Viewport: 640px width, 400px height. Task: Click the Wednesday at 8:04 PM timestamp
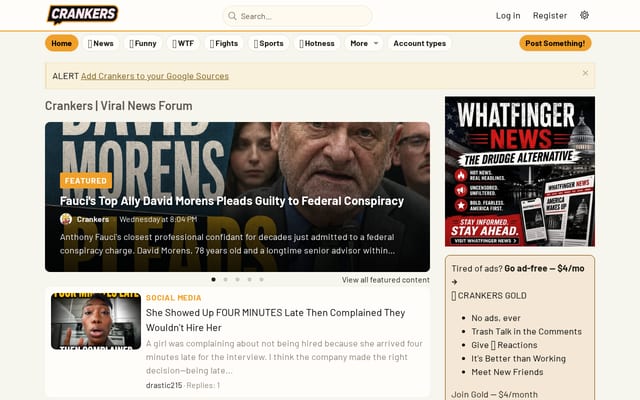point(158,219)
